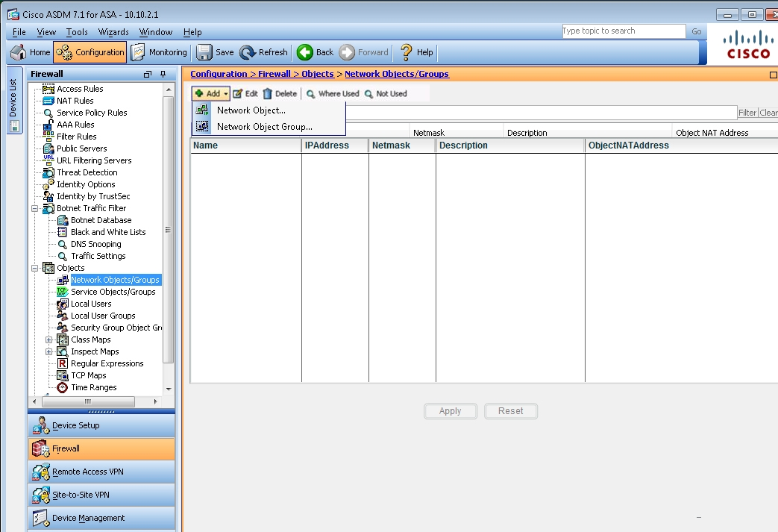The height and width of the screenshot is (532, 778).
Task: Click the Identity Options icon
Action: (48, 184)
